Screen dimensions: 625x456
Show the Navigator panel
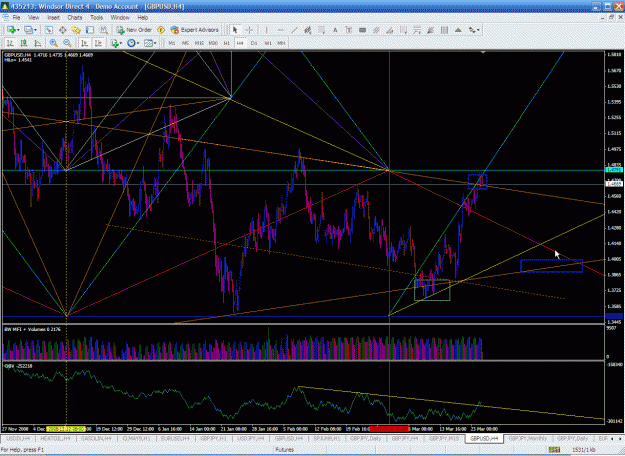click(x=76, y=30)
